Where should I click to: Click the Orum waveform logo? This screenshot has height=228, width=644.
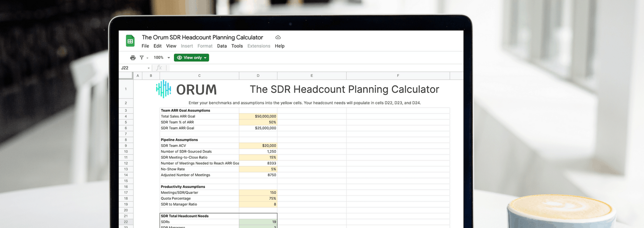coord(164,89)
